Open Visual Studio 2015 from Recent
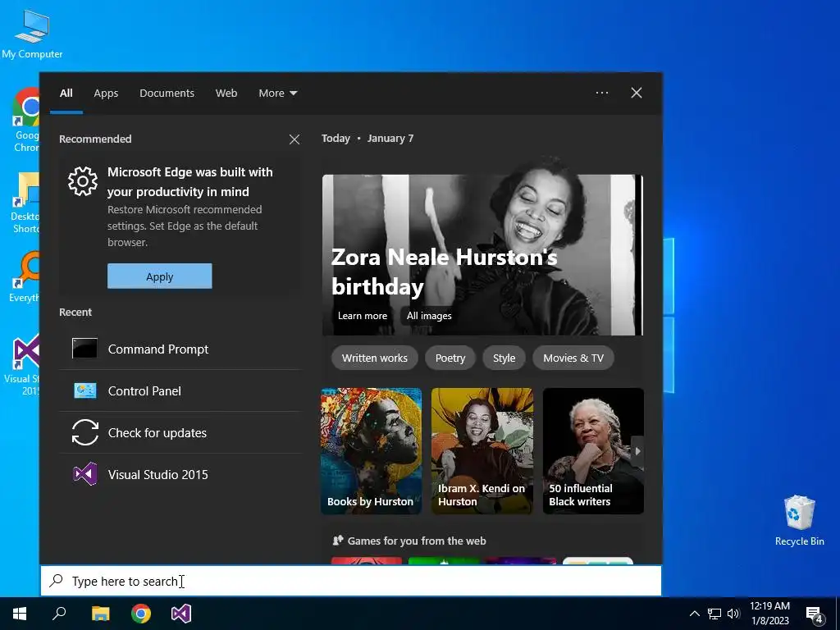 [180, 474]
